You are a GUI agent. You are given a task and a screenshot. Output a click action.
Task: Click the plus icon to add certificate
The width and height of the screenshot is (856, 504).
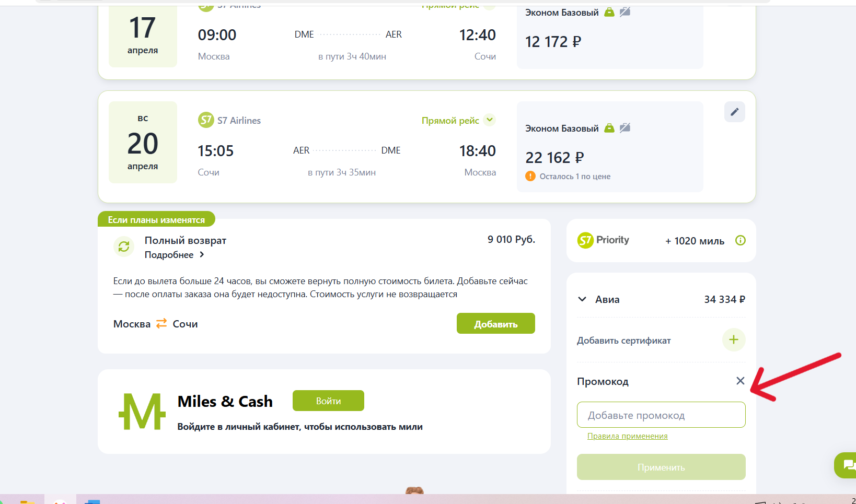pos(734,340)
